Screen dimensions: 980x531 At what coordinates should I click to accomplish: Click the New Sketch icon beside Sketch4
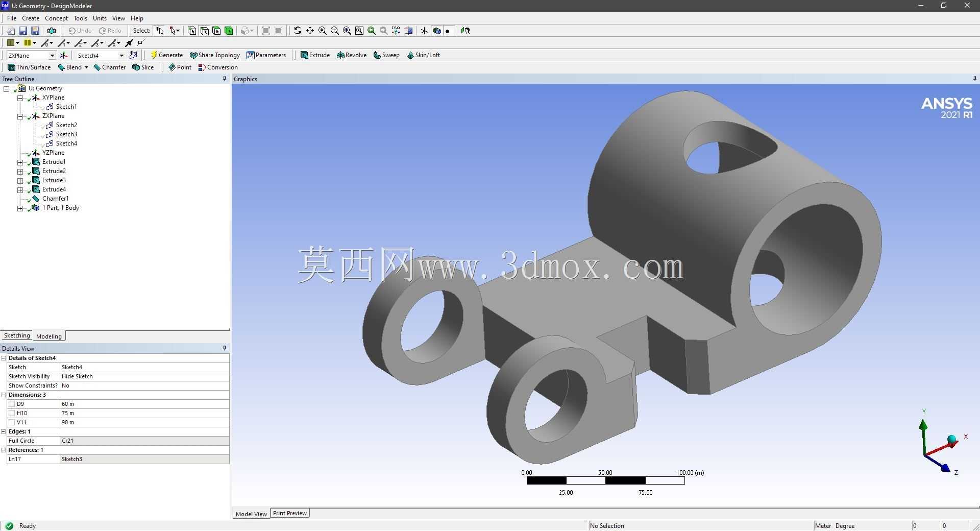coord(134,55)
